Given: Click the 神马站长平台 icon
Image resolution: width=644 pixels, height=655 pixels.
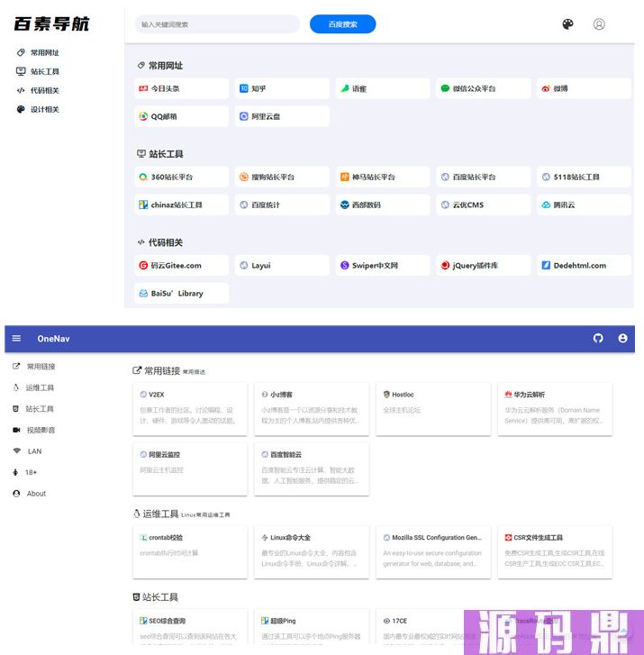Looking at the screenshot, I should tap(345, 177).
